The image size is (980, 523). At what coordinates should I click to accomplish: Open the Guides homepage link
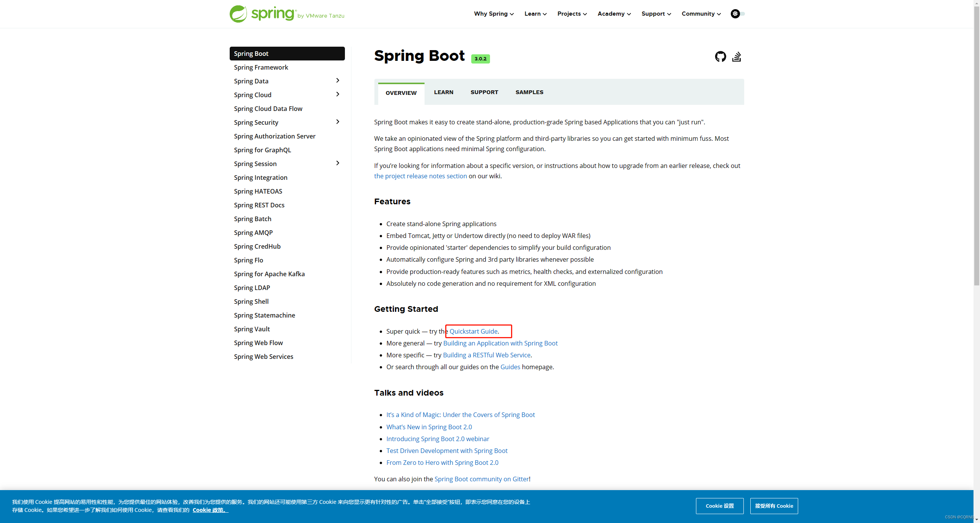pos(510,367)
